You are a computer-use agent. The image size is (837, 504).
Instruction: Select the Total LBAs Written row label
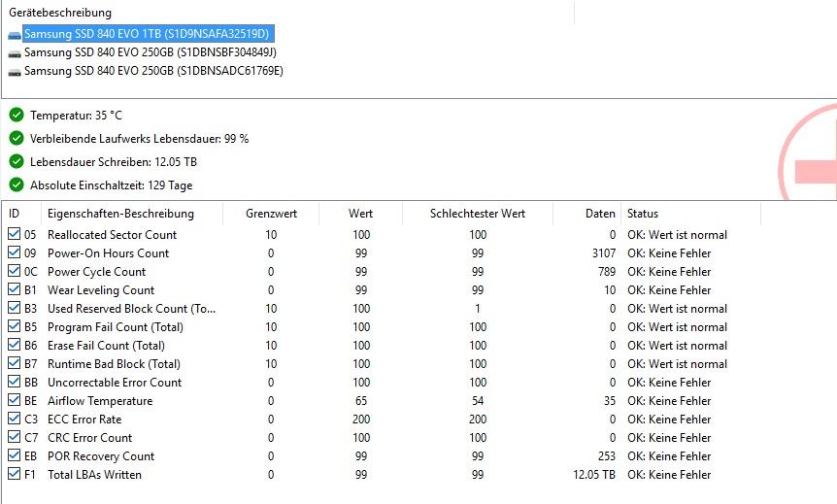click(x=94, y=475)
